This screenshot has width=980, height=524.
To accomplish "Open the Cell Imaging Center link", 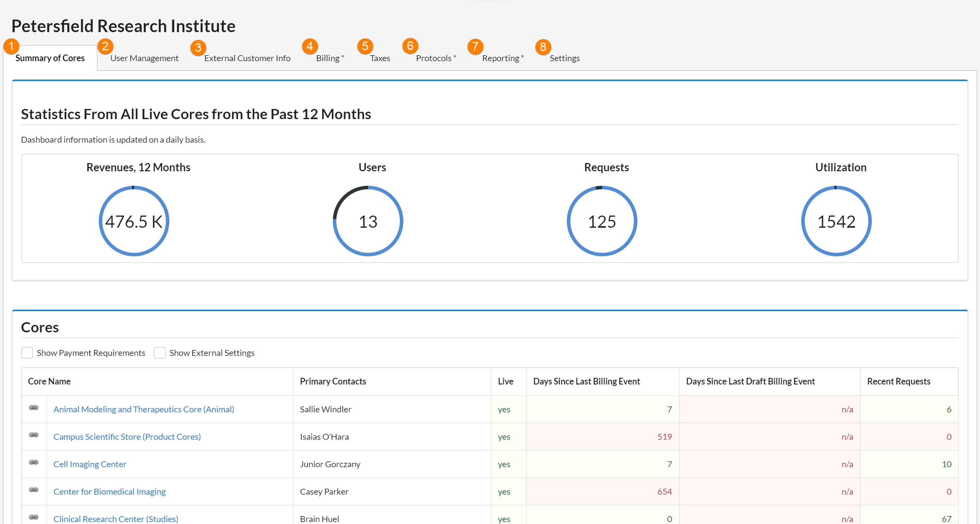I will point(90,464).
